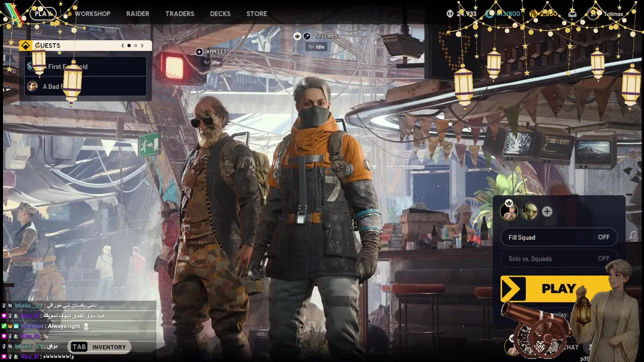Open the PLAY tab in top navigation
This screenshot has width=644, height=362.
pyautogui.click(x=43, y=14)
